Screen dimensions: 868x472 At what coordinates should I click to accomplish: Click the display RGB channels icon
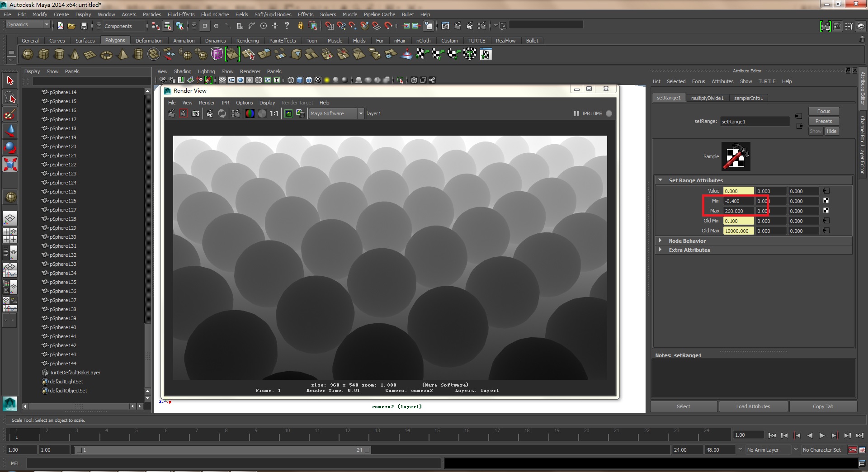pos(250,113)
